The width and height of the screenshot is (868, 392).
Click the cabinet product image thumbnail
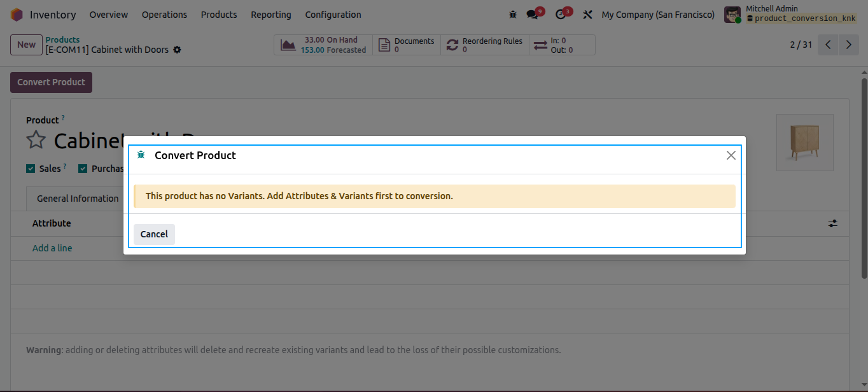pyautogui.click(x=805, y=143)
